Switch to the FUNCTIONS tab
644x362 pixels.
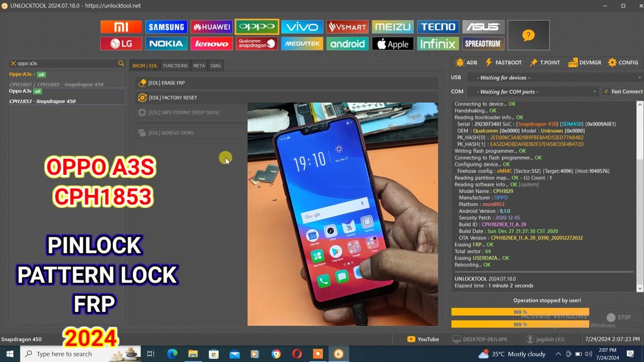[175, 65]
